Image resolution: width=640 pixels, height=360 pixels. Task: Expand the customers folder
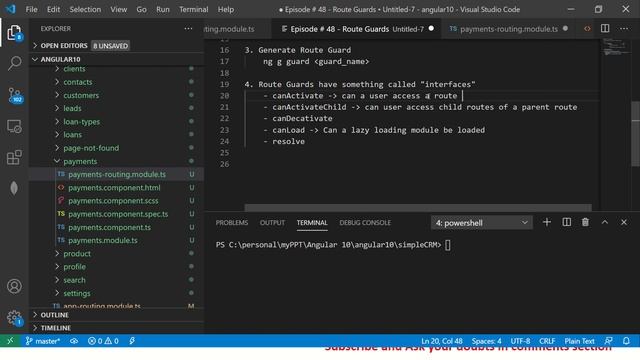tap(81, 95)
